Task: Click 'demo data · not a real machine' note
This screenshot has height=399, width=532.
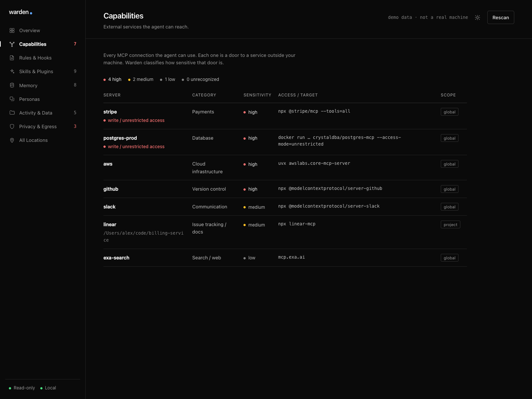Action: (428, 17)
